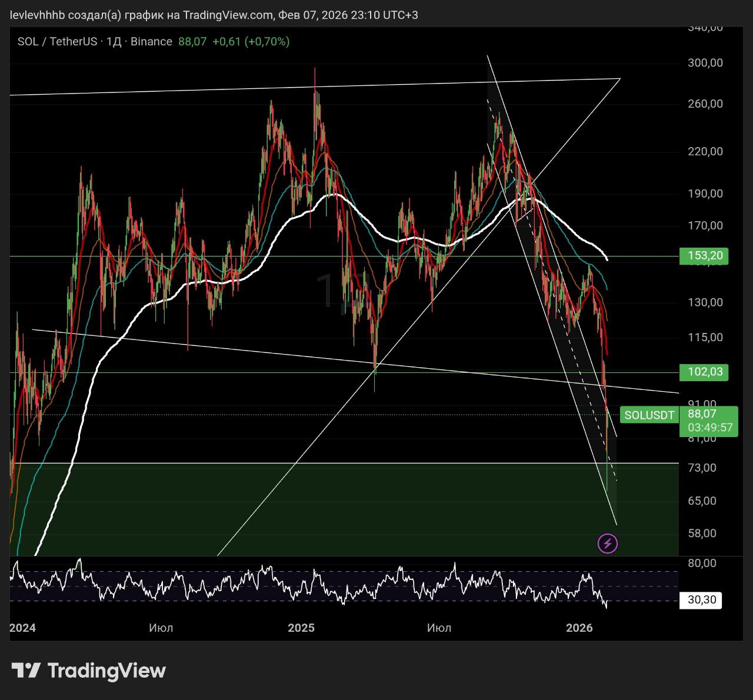
Task: Click the 03:49:57 candle countdown timer
Action: [x=710, y=428]
